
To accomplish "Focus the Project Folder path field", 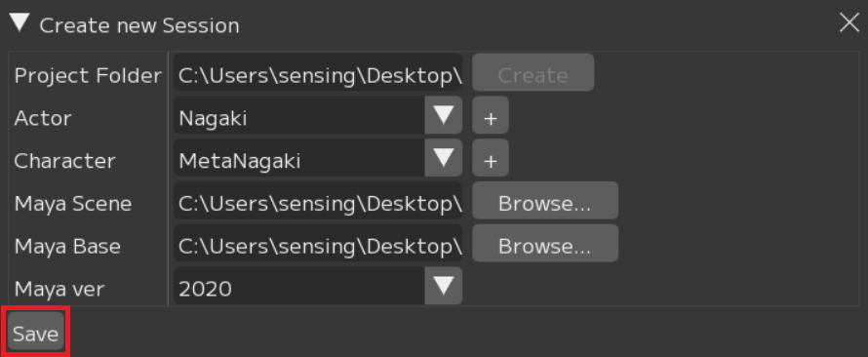I will coord(318,72).
